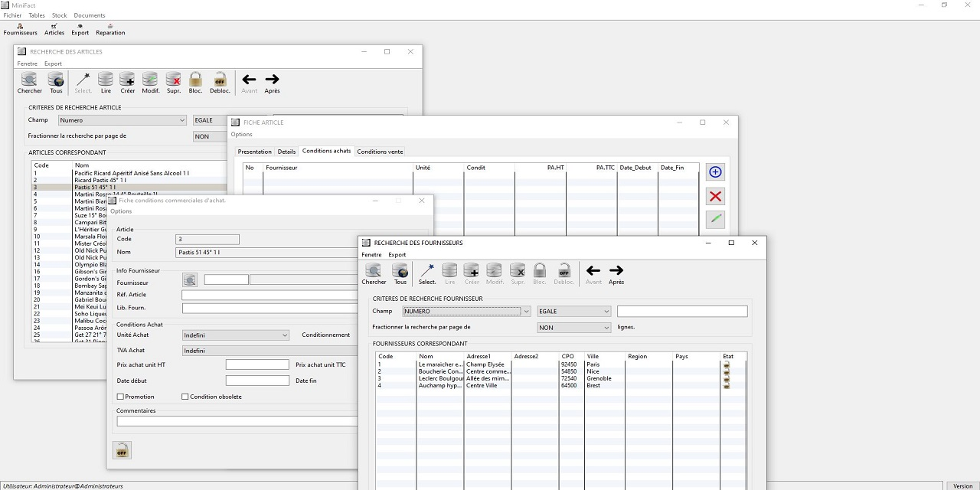
Task: Enable the Promotion checkbox
Action: pos(120,397)
